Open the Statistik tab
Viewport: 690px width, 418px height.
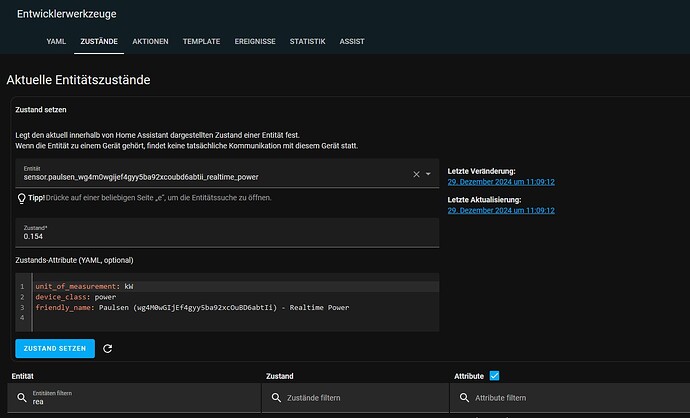point(308,41)
